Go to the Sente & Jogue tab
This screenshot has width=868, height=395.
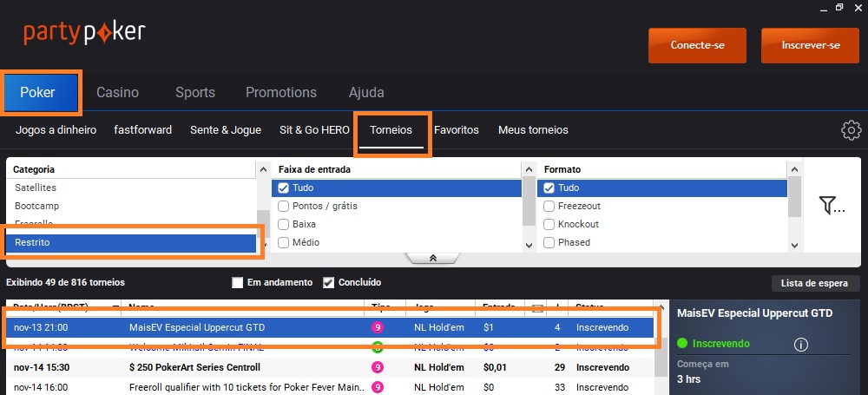point(226,130)
